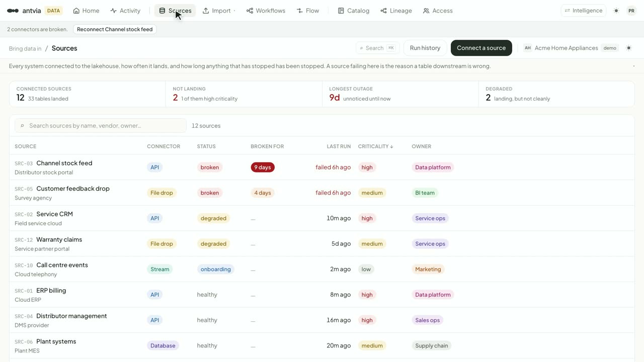Go to the Access tab
Viewport: 644px width, 362px height.
click(438, 11)
